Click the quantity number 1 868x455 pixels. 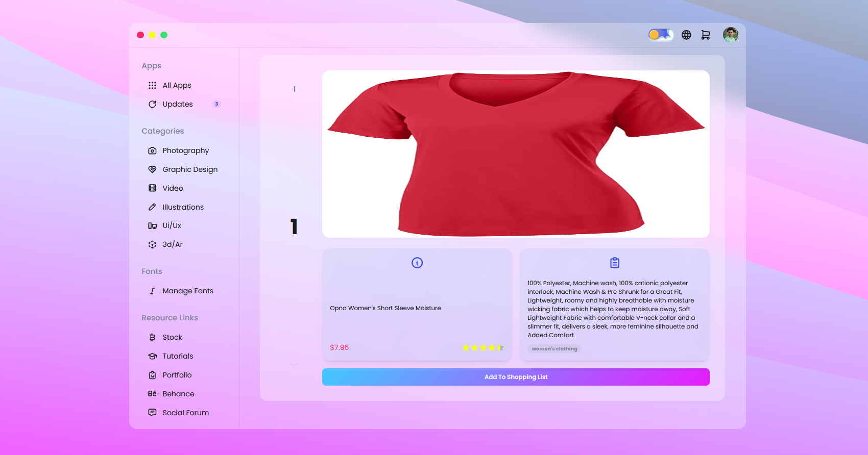(294, 226)
